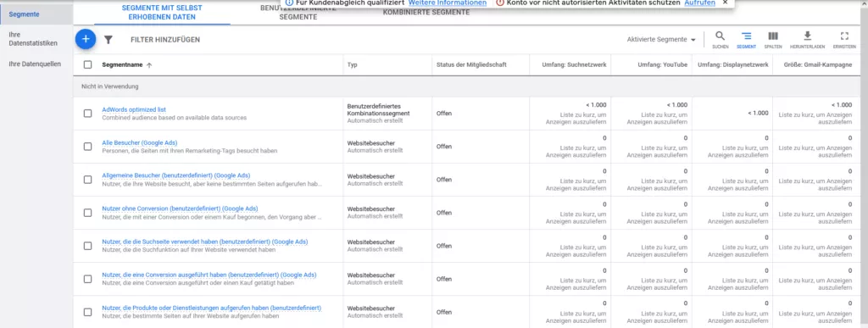The height and width of the screenshot is (328, 868).
Task: Open the Spalten columns icon
Action: pos(773,40)
